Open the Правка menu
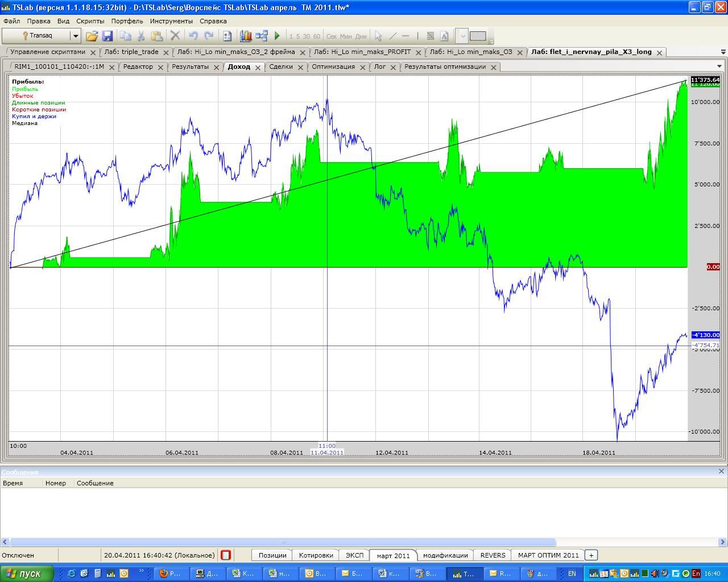The height and width of the screenshot is (582, 728). (39, 21)
